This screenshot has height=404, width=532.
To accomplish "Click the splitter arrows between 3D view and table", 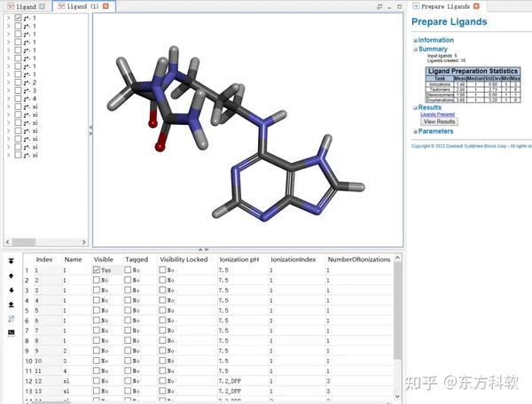I will (203, 250).
